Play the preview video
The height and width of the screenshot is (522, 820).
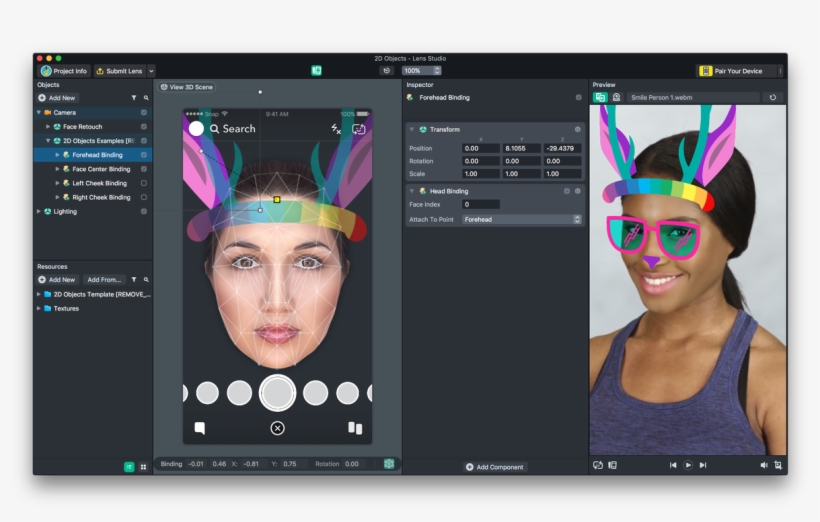tap(688, 465)
